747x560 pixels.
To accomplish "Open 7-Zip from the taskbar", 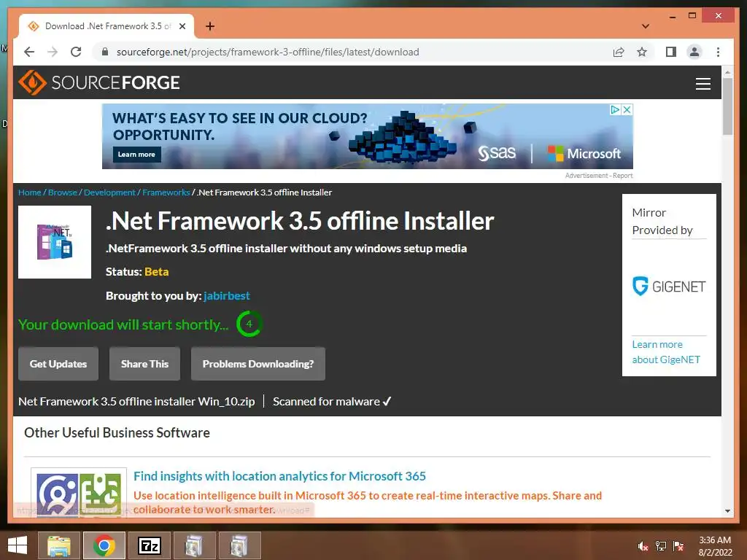I will [150, 545].
